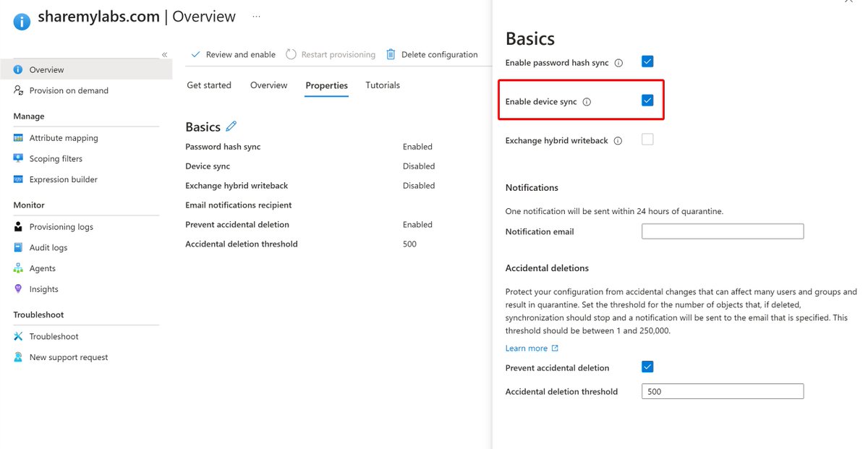Click the Password hash sync Enabled value
Image resolution: width=868 pixels, height=449 pixels.
(x=417, y=147)
